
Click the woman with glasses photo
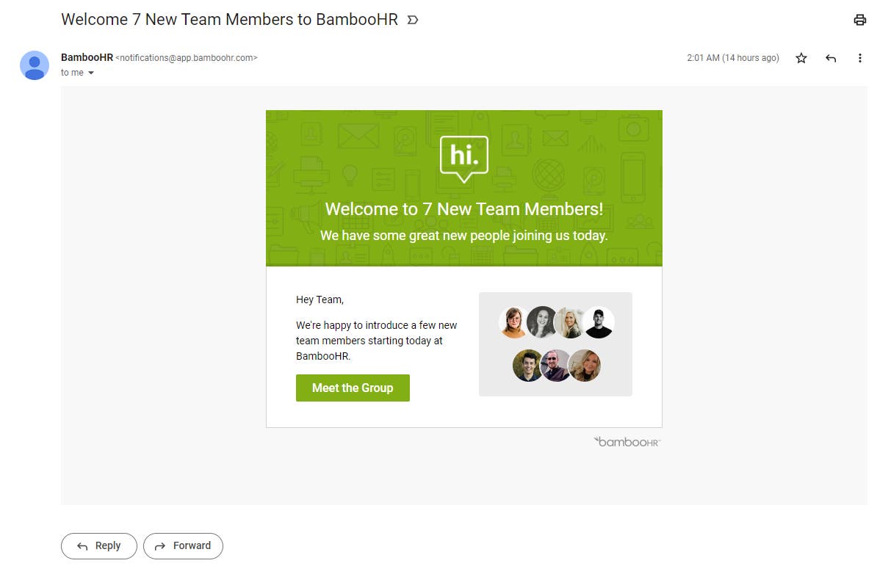pyautogui.click(x=513, y=322)
